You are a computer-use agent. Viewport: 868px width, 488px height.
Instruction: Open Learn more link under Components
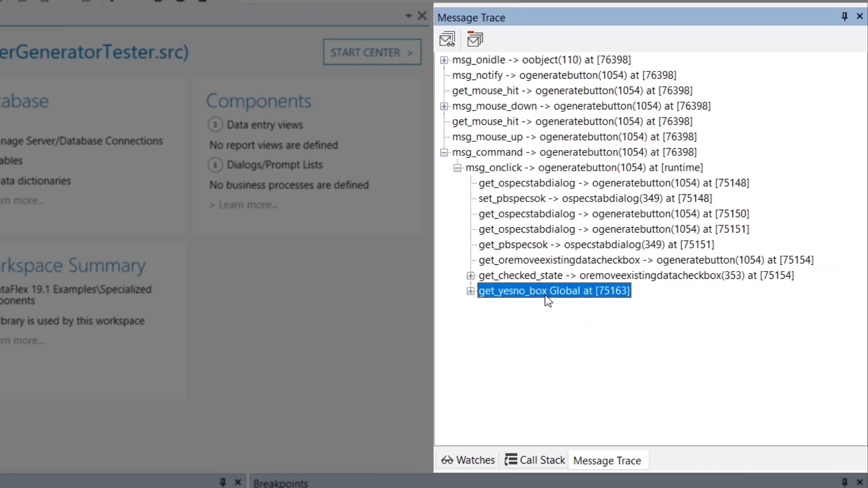coord(248,205)
